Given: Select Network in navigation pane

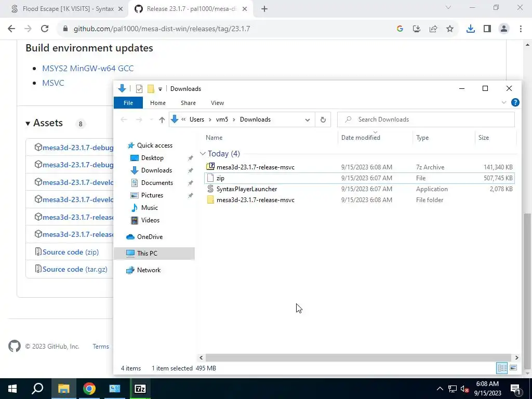Looking at the screenshot, I should (149, 270).
